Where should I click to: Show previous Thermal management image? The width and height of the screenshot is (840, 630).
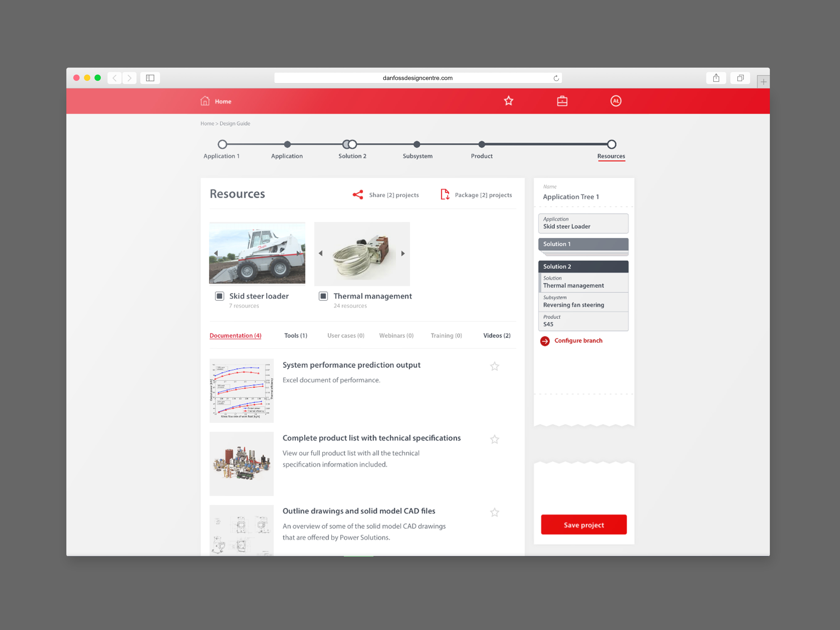320,253
